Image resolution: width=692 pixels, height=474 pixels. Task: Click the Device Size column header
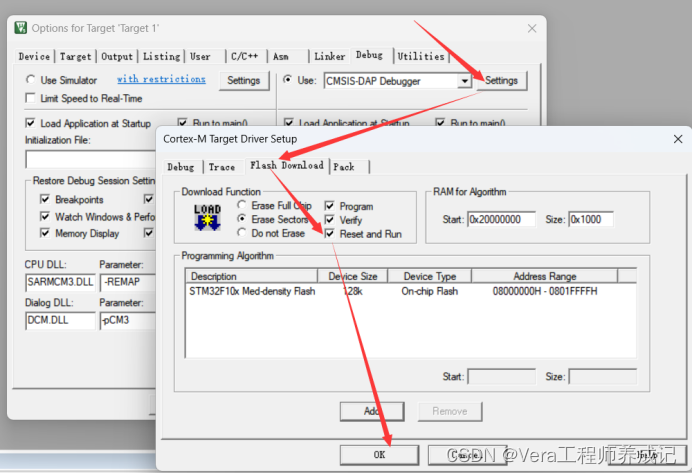pyautogui.click(x=353, y=276)
